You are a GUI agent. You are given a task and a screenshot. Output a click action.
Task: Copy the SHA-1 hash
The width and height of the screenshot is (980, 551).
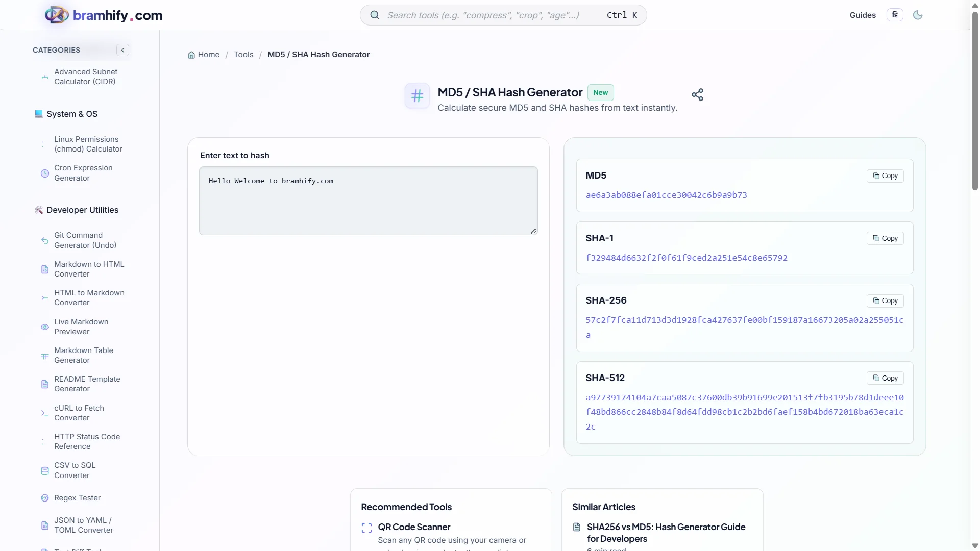coord(885,238)
